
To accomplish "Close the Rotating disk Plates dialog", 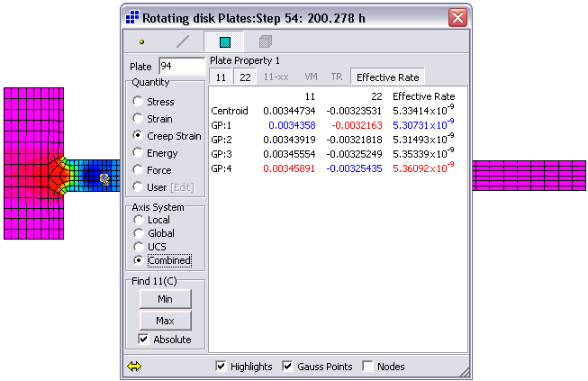I will 457,16.
